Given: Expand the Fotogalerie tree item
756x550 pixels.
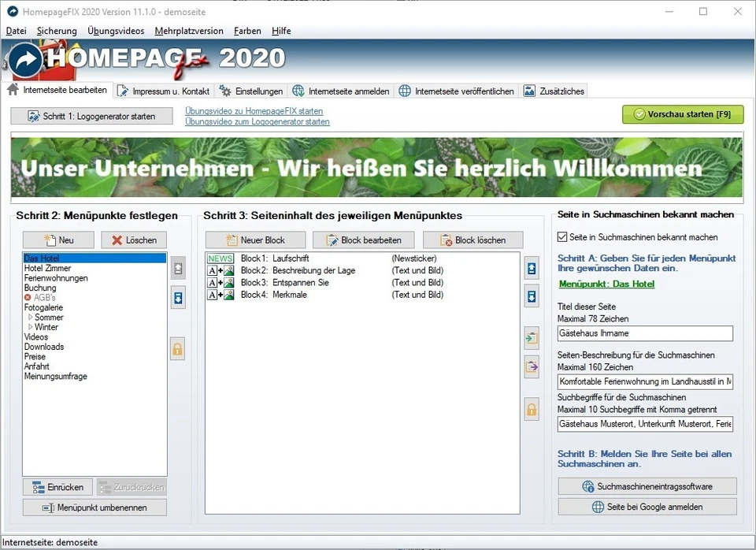Looking at the screenshot, I should point(43,307).
